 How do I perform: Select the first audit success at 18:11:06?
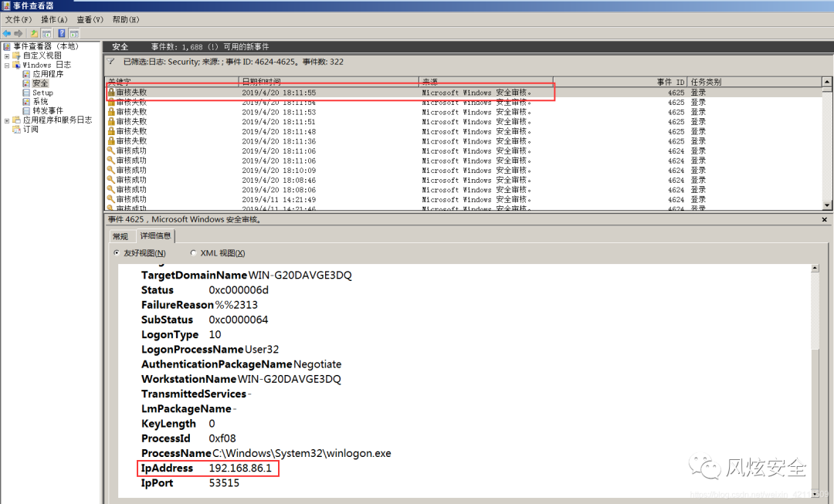point(463,151)
